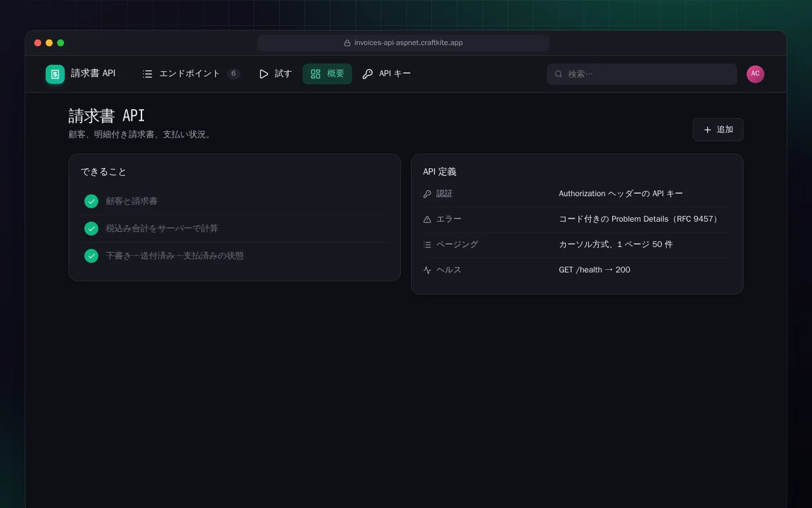This screenshot has width=812, height=508.
Task: Click the エラー row label
Action: click(x=449, y=219)
